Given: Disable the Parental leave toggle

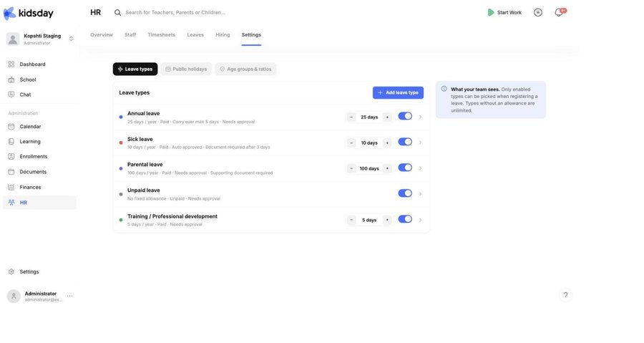Looking at the screenshot, I should tap(405, 168).
